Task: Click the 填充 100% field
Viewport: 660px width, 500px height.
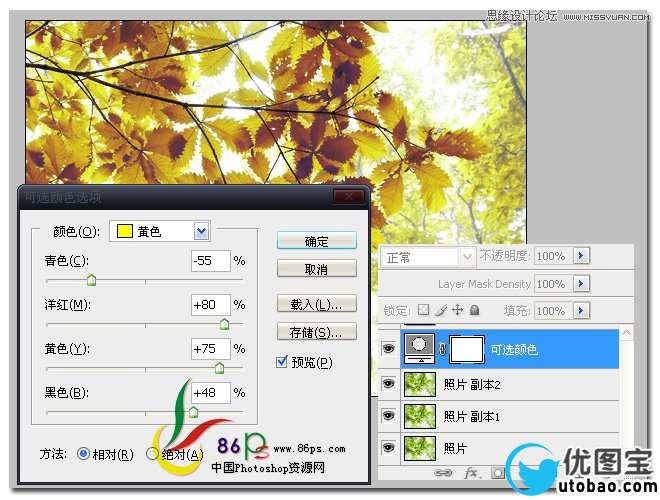Action: coord(553,311)
